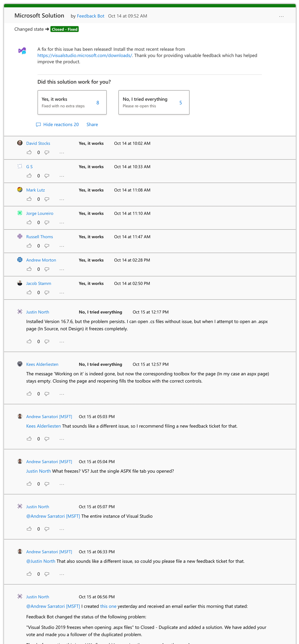
Task: Open more actions for Justin North's 12:17 PM comment
Action: [62, 342]
